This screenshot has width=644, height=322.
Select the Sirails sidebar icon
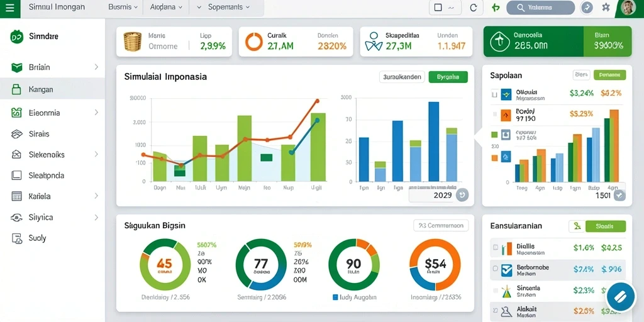coord(16,134)
